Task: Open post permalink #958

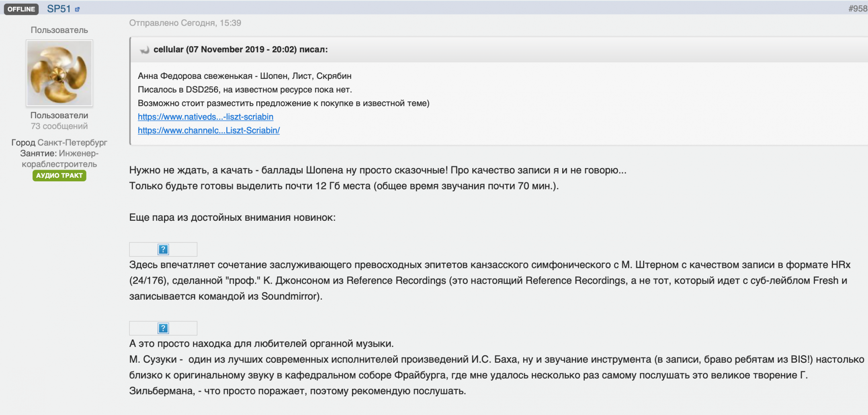Action: 857,8
